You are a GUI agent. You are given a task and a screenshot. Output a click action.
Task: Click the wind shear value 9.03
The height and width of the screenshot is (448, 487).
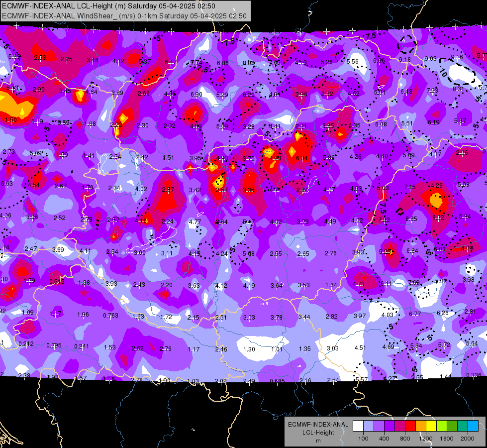[430, 58]
